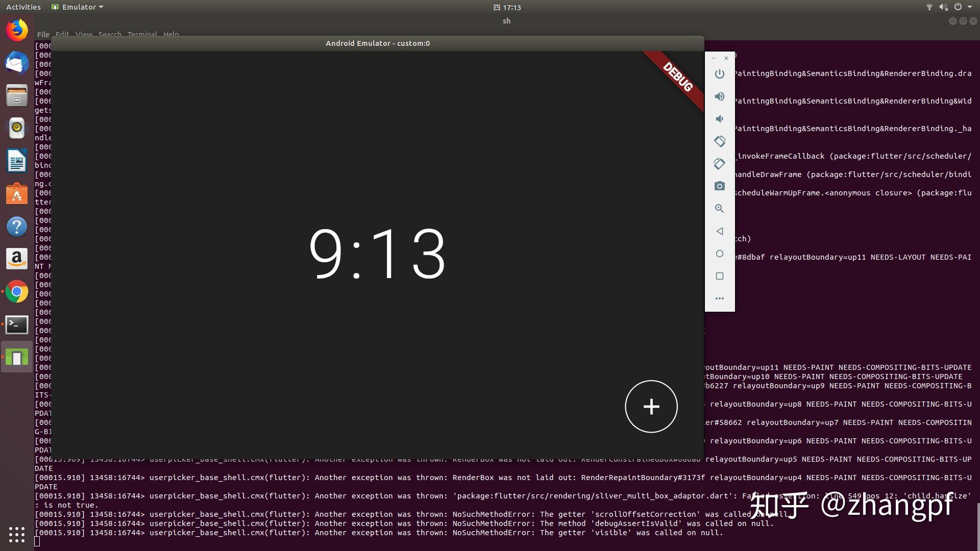
Task: Open the Emulator menu in the top bar
Action: [77, 7]
